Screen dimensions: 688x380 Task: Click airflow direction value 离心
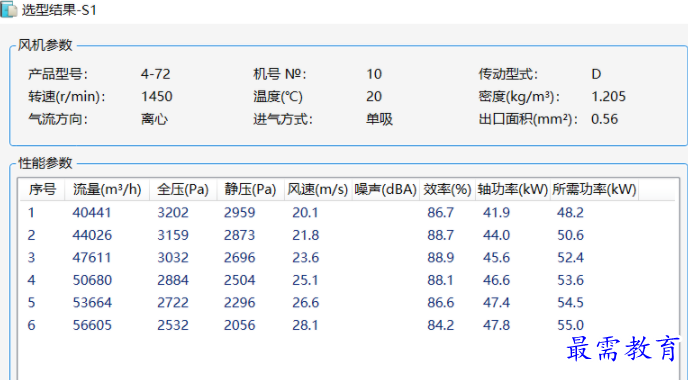pyautogui.click(x=154, y=119)
